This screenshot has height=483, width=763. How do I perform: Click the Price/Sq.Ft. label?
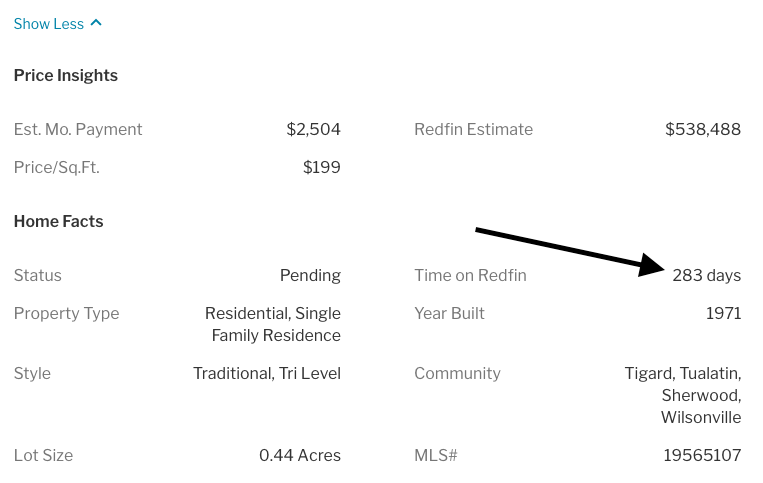56,167
